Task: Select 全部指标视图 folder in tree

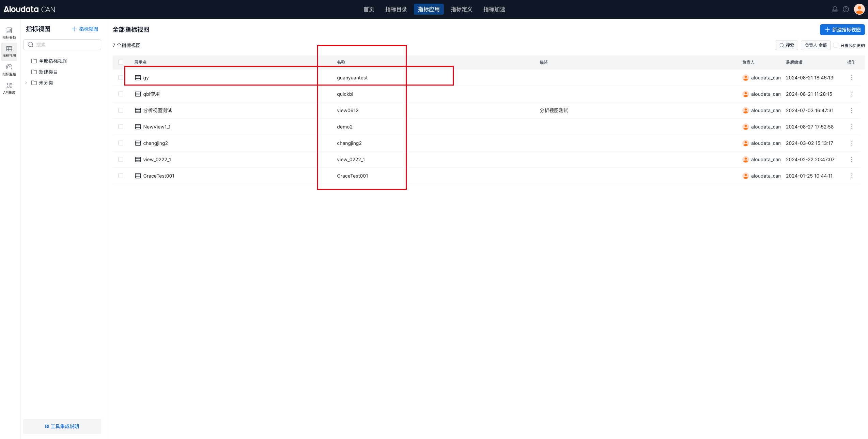Action: (53, 61)
